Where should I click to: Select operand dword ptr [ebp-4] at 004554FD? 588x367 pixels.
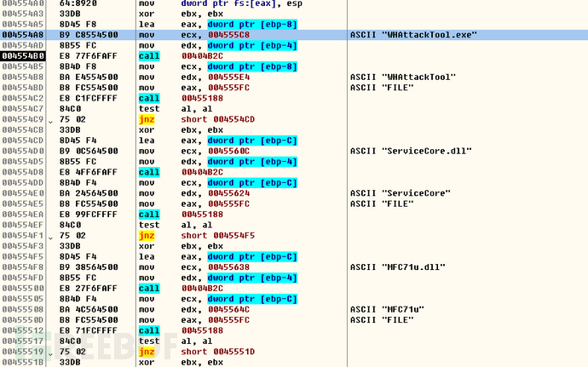pos(252,278)
